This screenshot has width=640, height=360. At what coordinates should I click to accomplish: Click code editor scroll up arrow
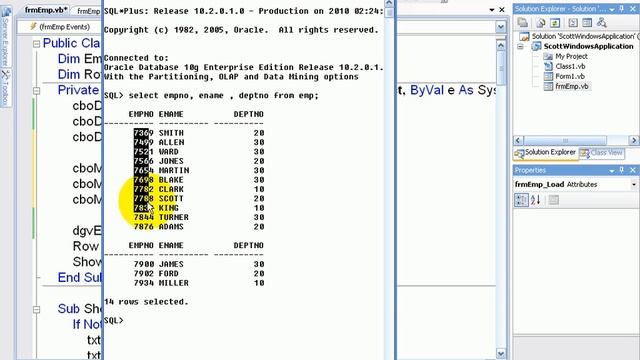(501, 45)
